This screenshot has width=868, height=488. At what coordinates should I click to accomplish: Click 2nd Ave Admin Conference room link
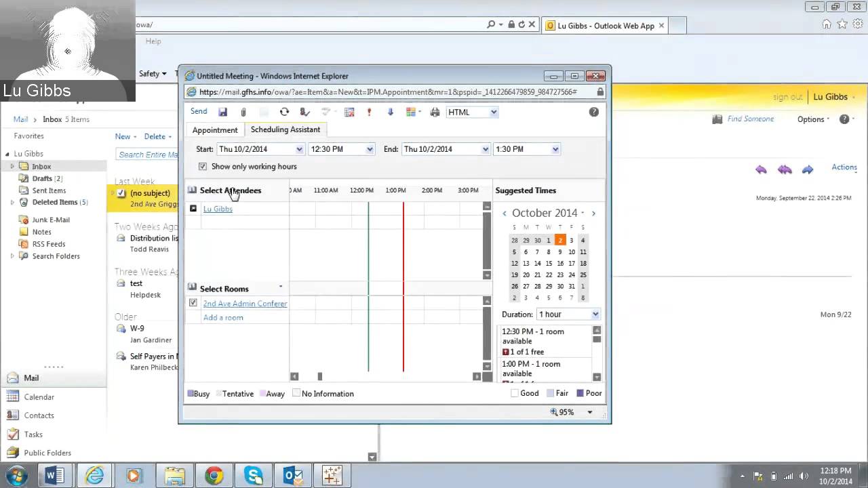pos(245,304)
